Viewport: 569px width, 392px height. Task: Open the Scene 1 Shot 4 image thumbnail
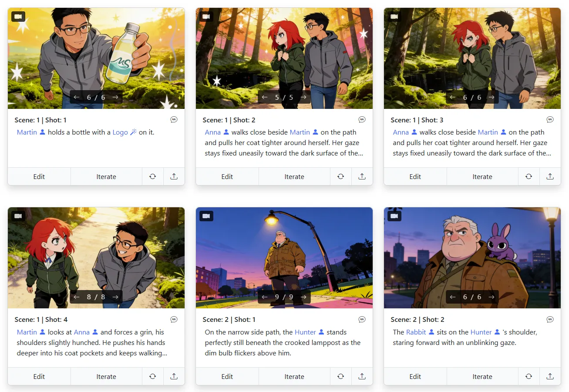[96, 253]
